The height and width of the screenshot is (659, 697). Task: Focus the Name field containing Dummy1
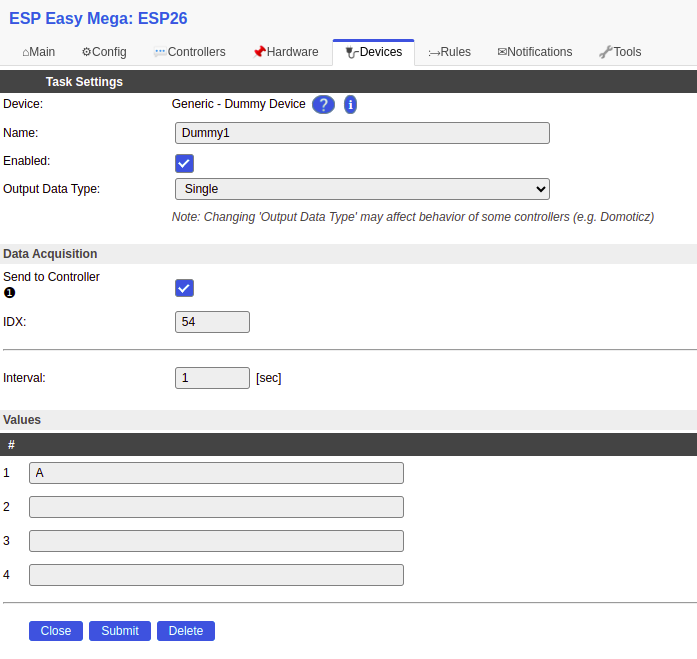(362, 133)
